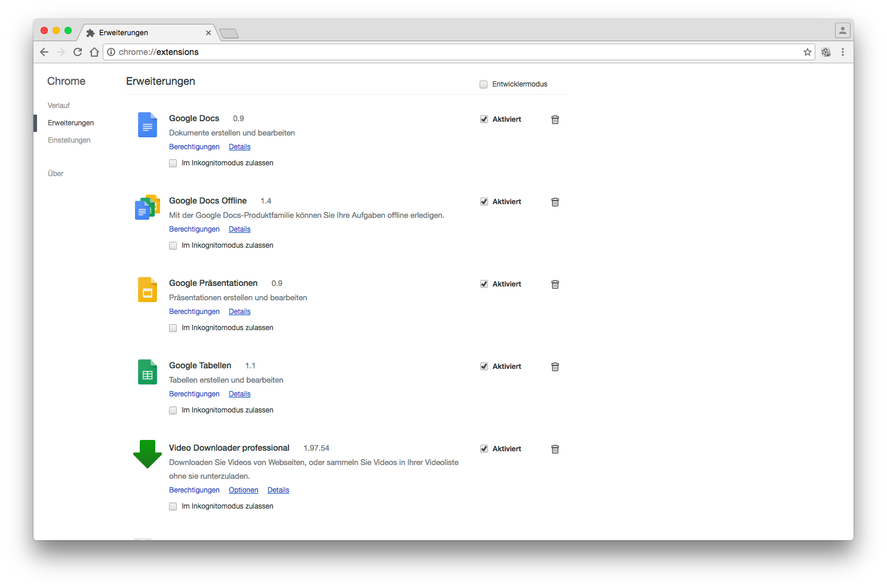Open Details for Google Präsentationen
Viewport: 887px width, 588px height.
pos(240,312)
